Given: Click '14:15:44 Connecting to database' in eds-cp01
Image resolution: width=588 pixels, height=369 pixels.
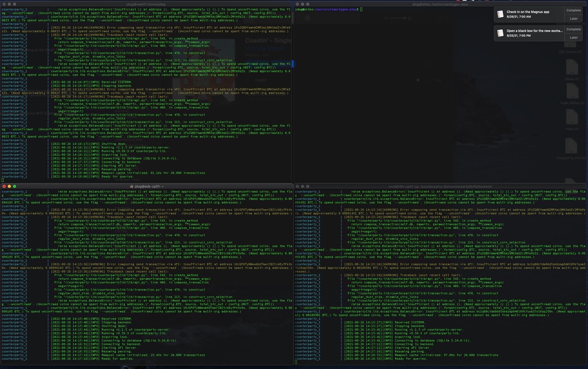Looking at the screenshot, I should 114,340.
